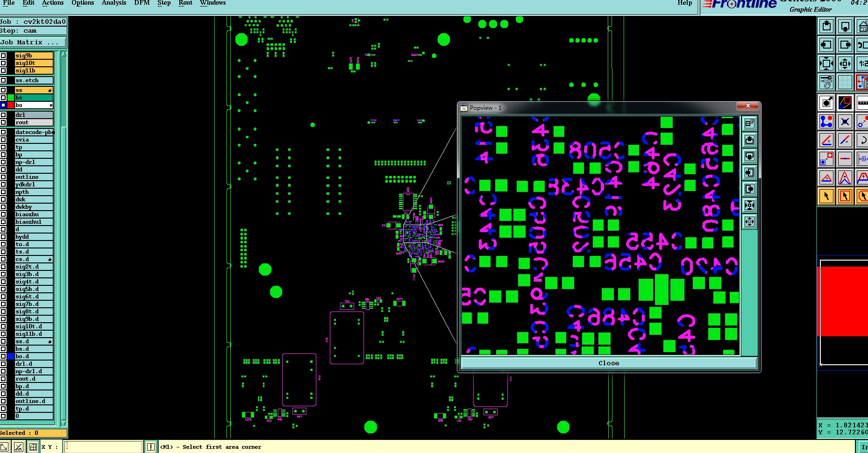868x453 pixels.
Task: Open the Edit menu
Action: click(28, 3)
